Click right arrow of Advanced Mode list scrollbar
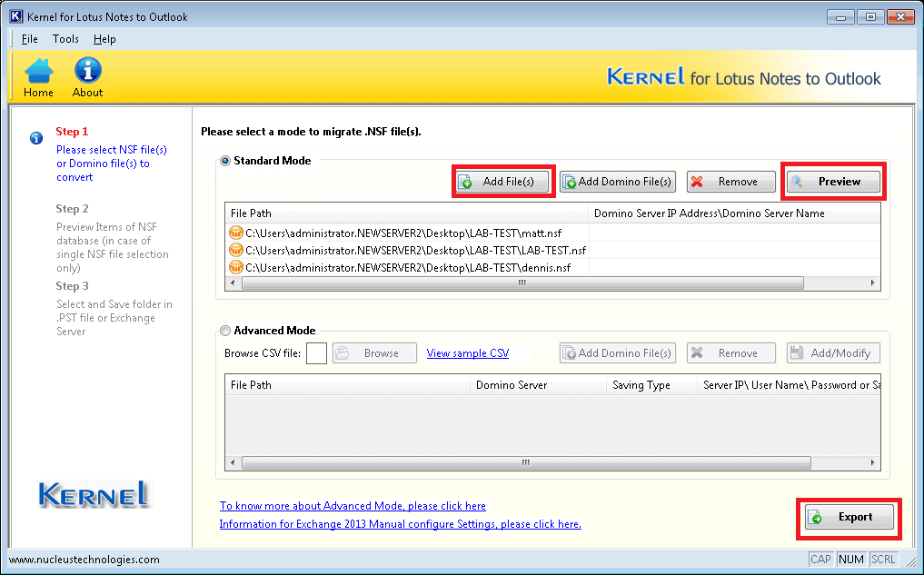 pyautogui.click(x=873, y=462)
